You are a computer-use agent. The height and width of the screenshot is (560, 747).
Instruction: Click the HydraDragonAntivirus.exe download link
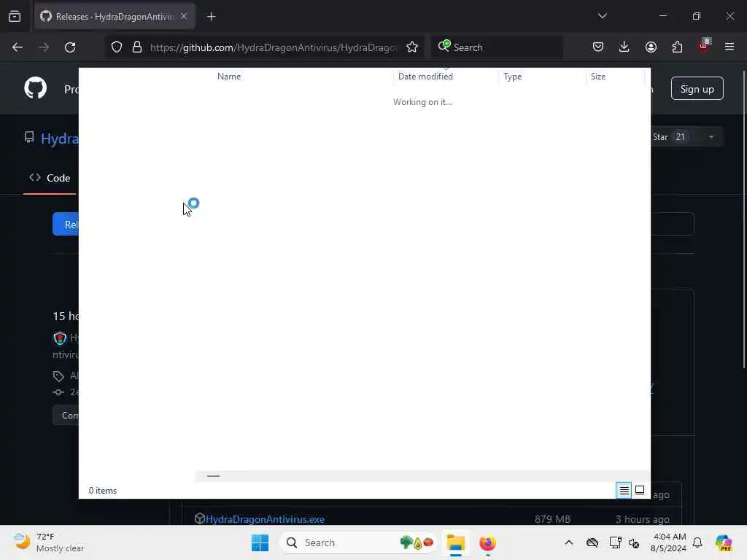265,519
